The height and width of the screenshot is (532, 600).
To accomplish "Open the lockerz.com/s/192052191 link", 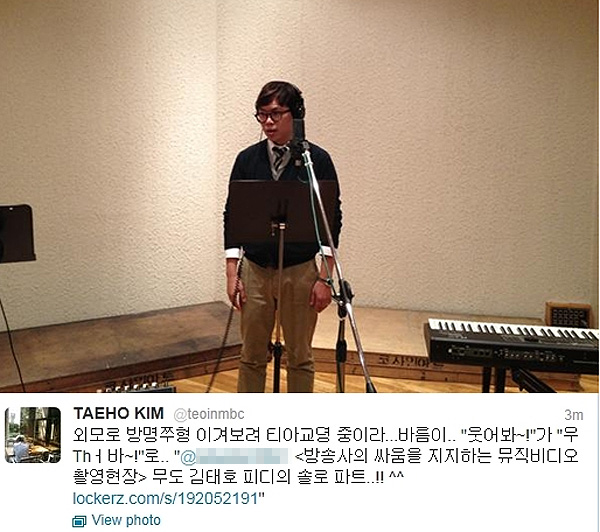I will [166, 499].
